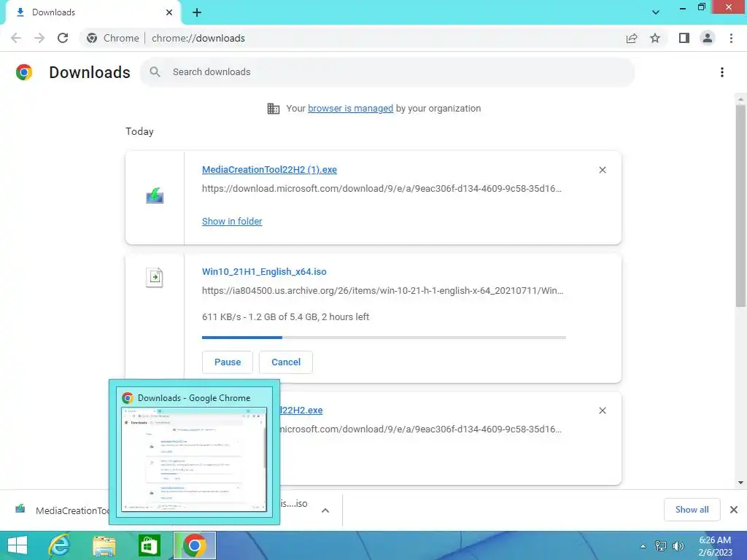Image resolution: width=747 pixels, height=560 pixels.
Task: Remove the bottom MediaCreationTool22H2.exe entry from list
Action: pyautogui.click(x=603, y=411)
